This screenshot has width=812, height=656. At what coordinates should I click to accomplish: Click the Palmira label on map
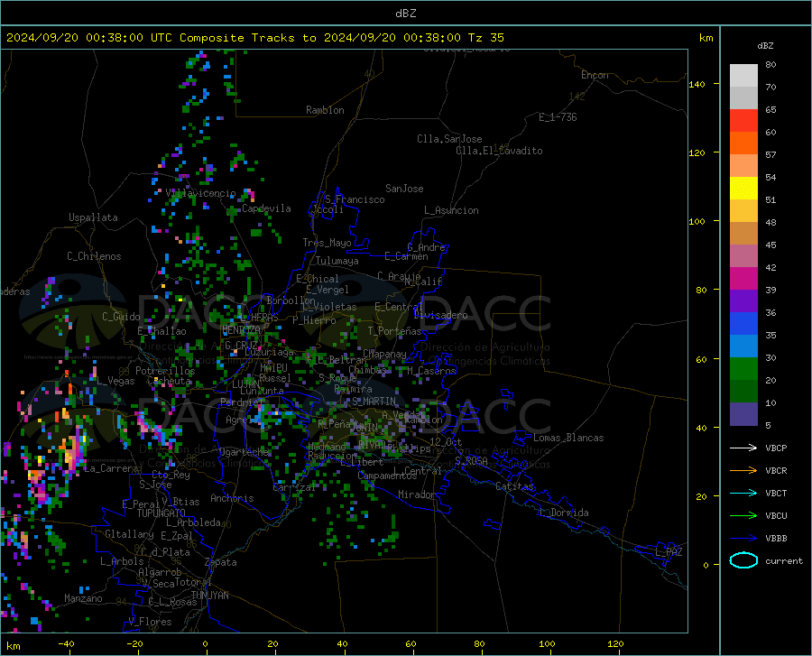coord(353,389)
